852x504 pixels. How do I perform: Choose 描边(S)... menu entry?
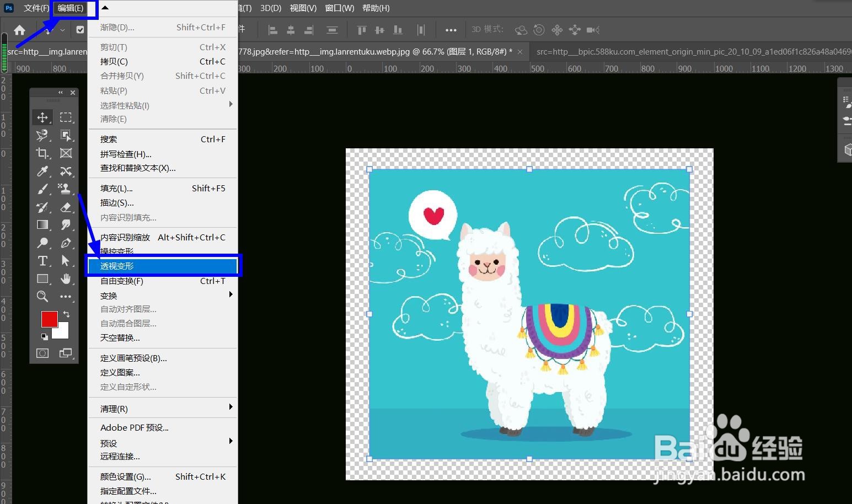163,203
